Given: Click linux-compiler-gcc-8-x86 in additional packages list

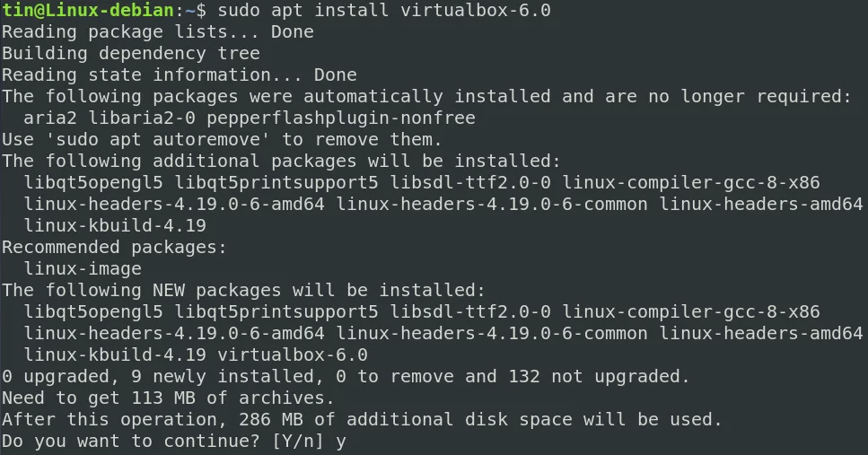Looking at the screenshot, I should 691,183.
